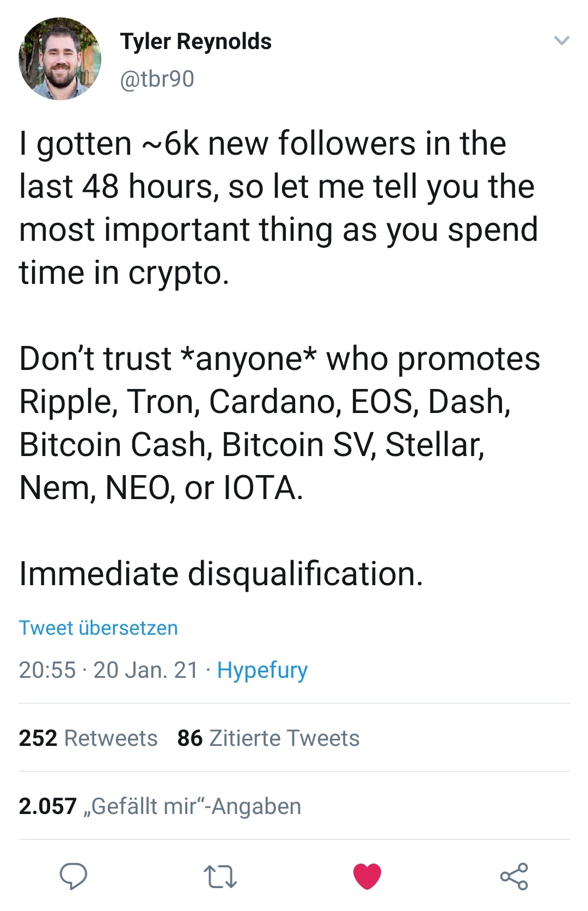Tap the IOTA mention in tweet
This screenshot has height=911, width=588.
263,488
